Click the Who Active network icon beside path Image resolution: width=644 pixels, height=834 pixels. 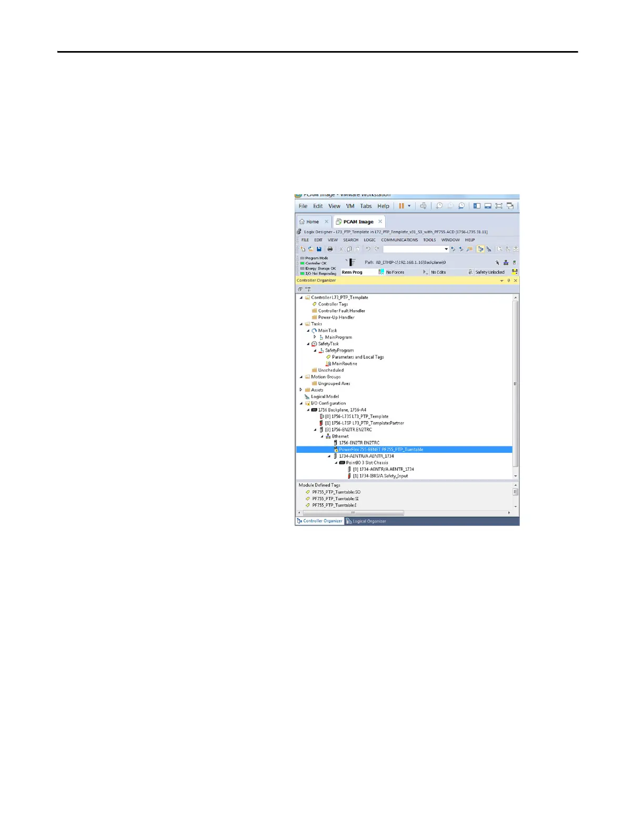506,262
